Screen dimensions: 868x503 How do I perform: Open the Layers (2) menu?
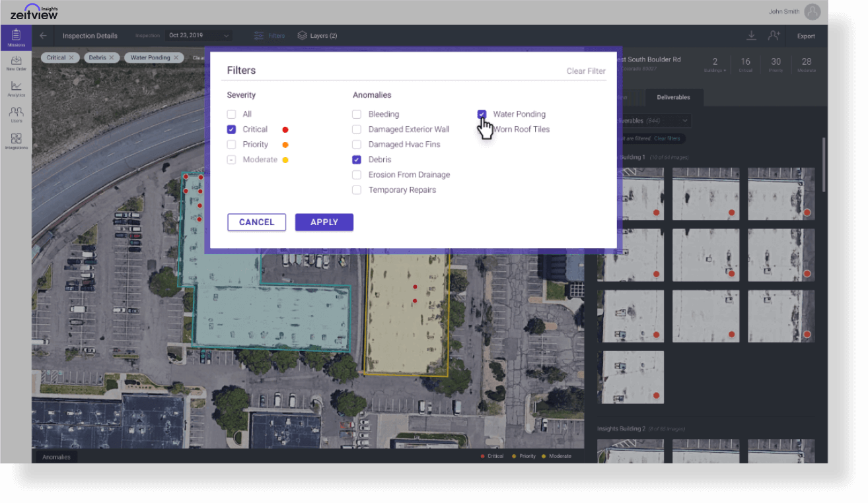[316, 36]
